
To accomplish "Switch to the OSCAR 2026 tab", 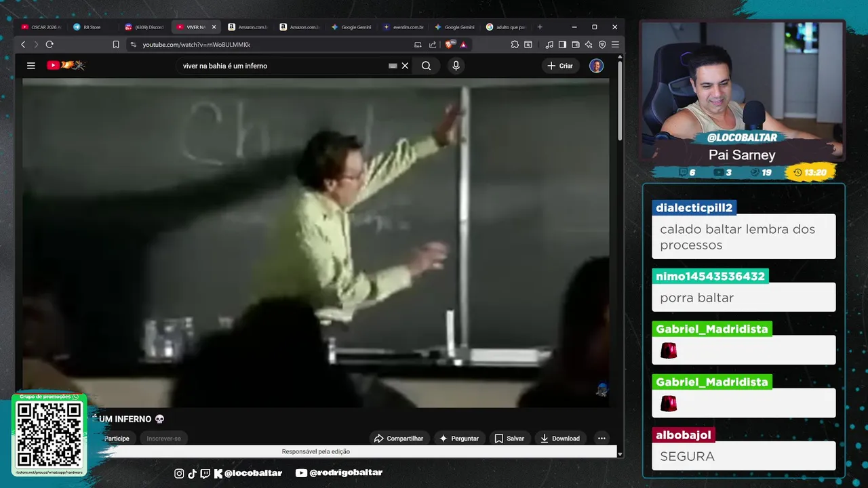I will [41, 27].
